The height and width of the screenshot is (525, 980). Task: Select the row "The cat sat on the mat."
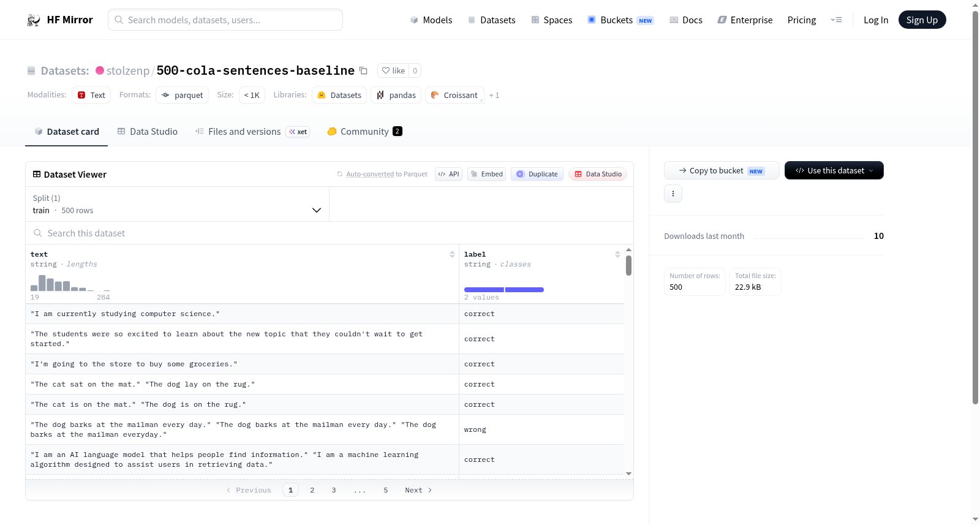(x=325, y=385)
